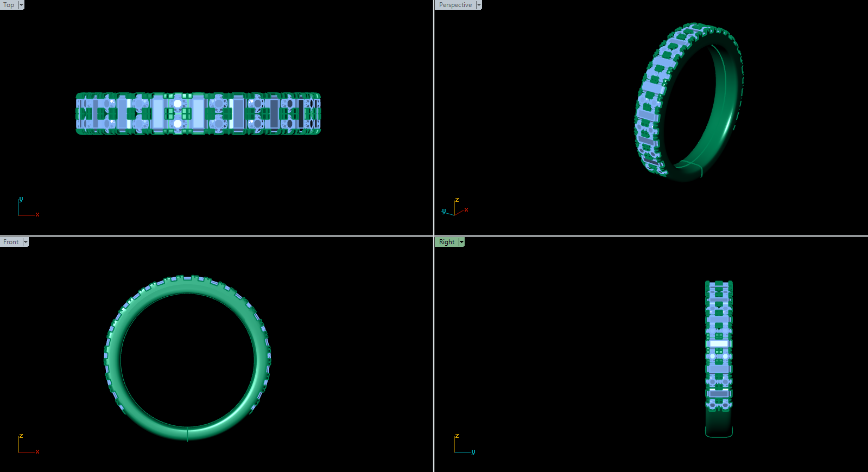Click the horizontal divider between Top and Front

[217, 235]
